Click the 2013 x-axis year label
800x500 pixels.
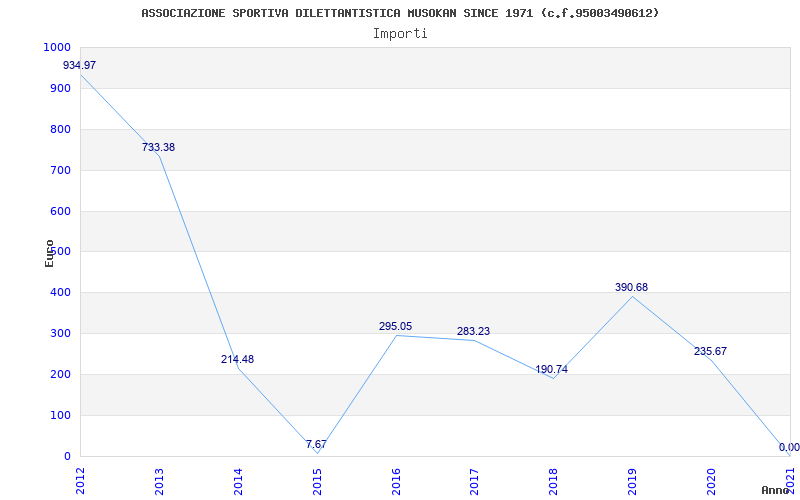[x=159, y=482]
